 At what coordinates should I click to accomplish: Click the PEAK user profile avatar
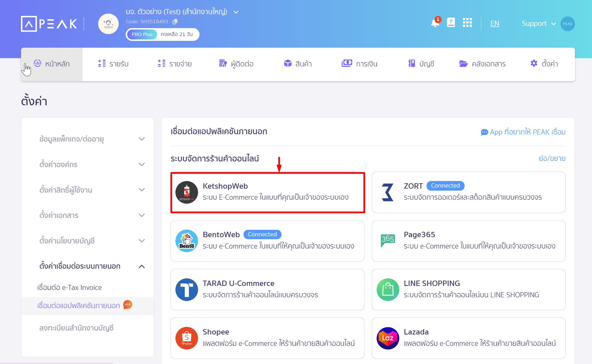coord(568,24)
